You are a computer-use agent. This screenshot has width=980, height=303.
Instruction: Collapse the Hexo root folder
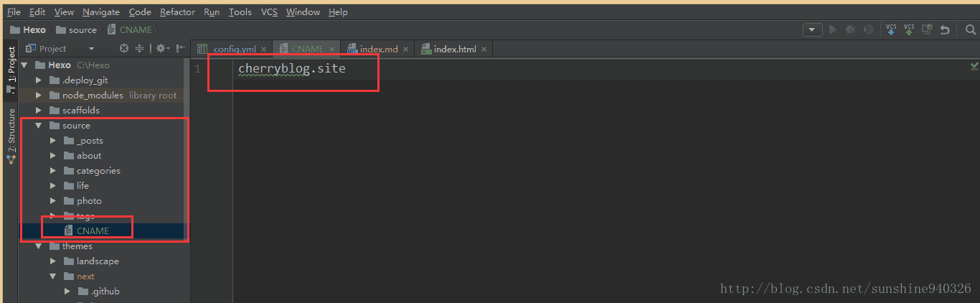point(25,65)
